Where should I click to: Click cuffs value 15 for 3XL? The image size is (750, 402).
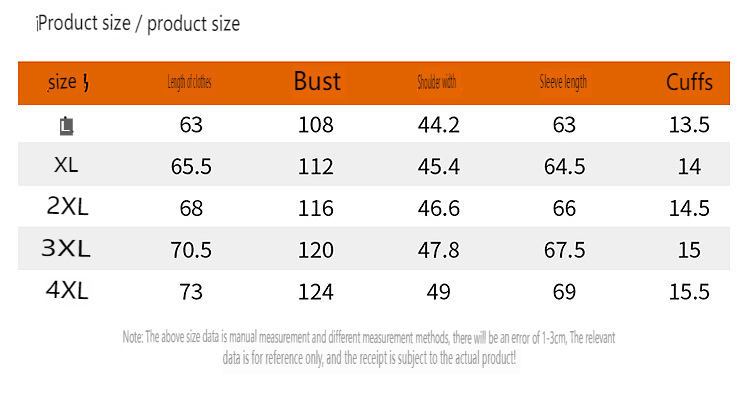pos(689,250)
